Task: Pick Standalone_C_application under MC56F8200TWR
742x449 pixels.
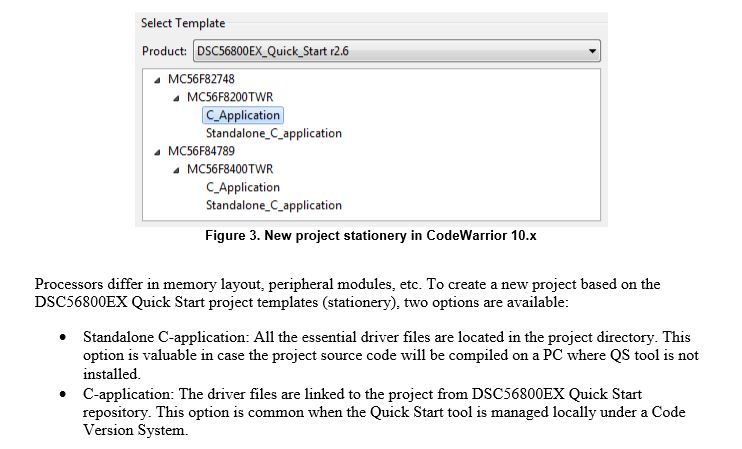Action: (x=273, y=133)
